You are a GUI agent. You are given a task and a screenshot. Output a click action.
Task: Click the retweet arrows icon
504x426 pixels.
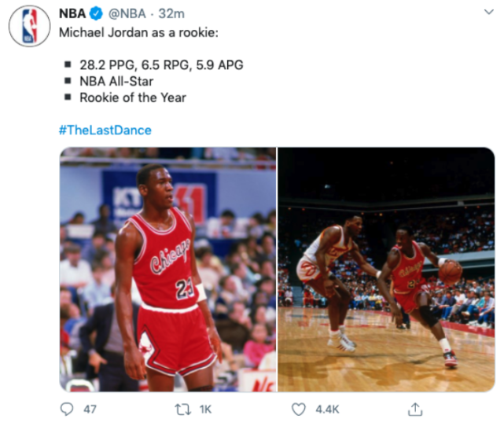(x=182, y=409)
